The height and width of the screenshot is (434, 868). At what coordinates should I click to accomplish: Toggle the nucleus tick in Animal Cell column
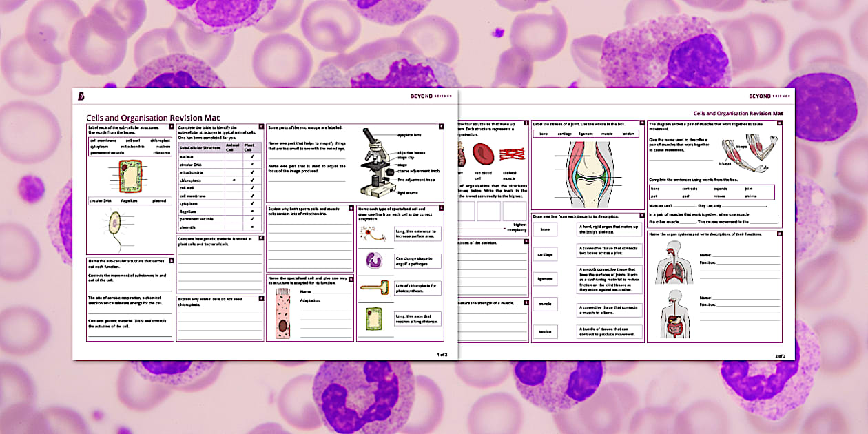[x=234, y=156]
